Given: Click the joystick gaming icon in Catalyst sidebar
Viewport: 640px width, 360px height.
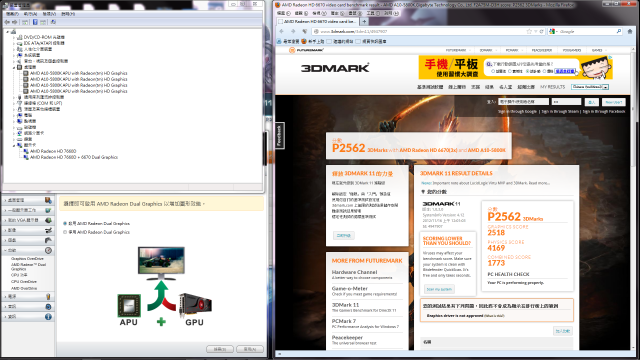Looking at the screenshot, I should (x=48, y=240).
